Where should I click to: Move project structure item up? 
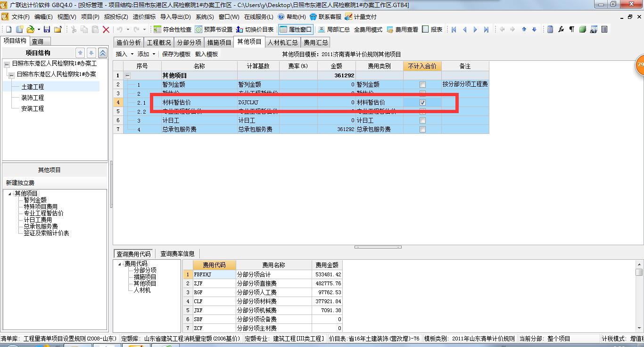pyautogui.click(x=80, y=53)
